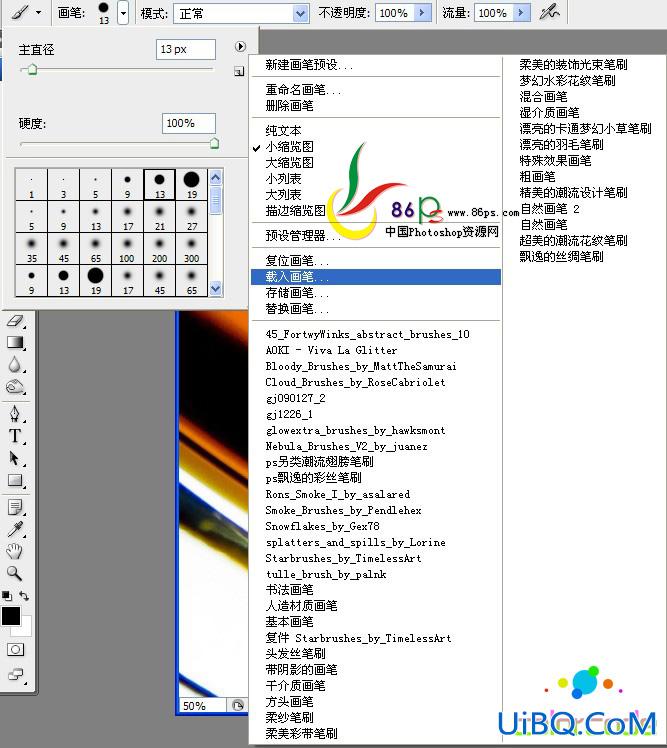Select the Notes tool

15,507
